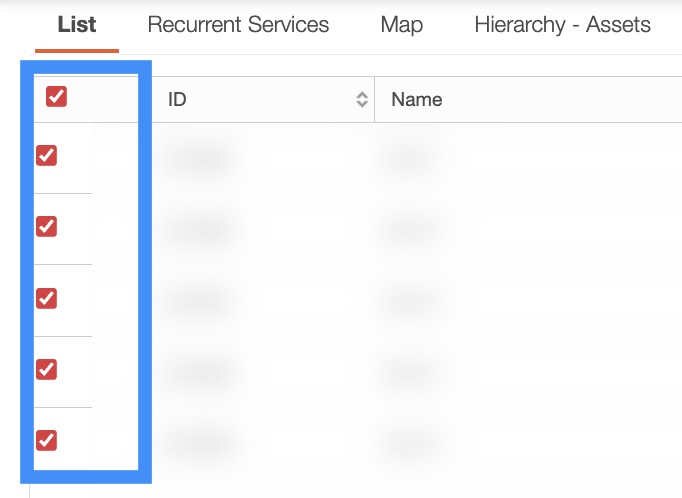Click the blurred ID cell in the fourth row
This screenshot has height=498, width=682.
(x=200, y=370)
